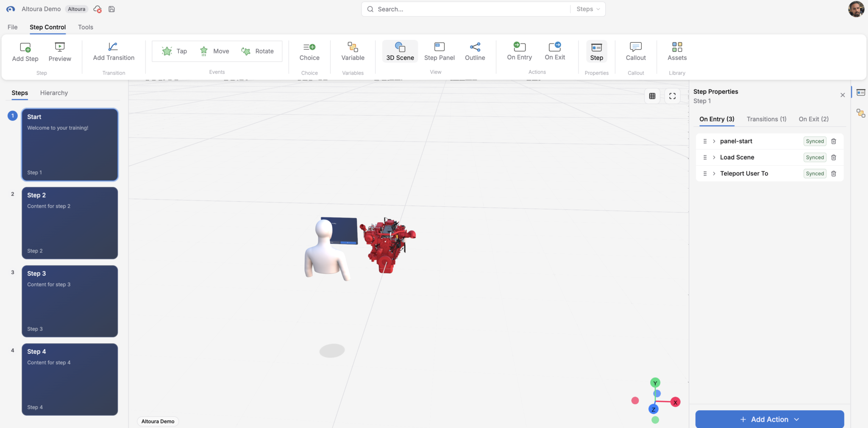Click the Add Action button
The height and width of the screenshot is (428, 868).
pyautogui.click(x=769, y=419)
